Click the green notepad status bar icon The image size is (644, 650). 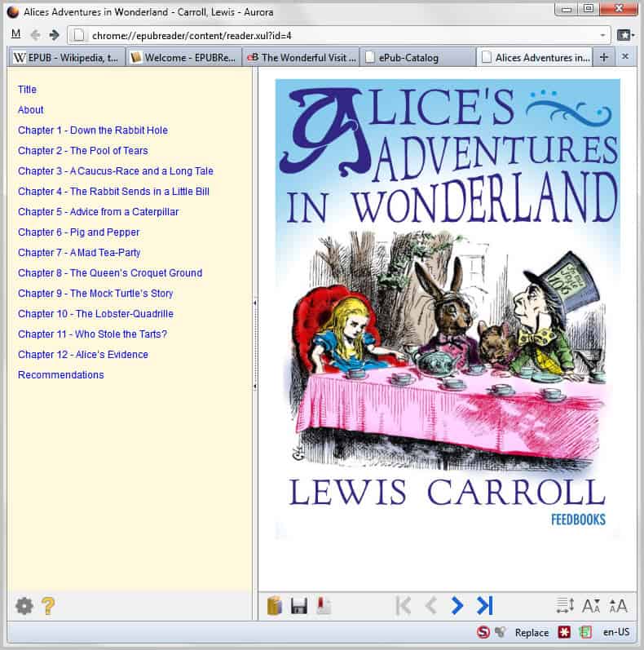click(585, 632)
